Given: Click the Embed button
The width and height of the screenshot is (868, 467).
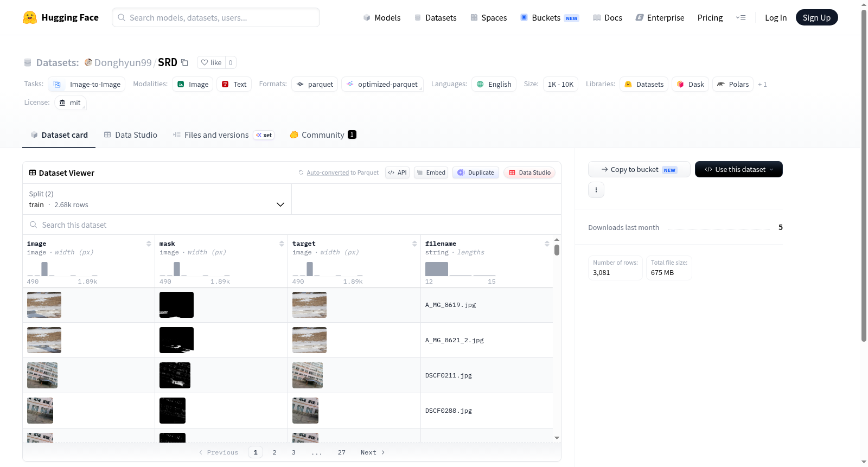Looking at the screenshot, I should (431, 172).
